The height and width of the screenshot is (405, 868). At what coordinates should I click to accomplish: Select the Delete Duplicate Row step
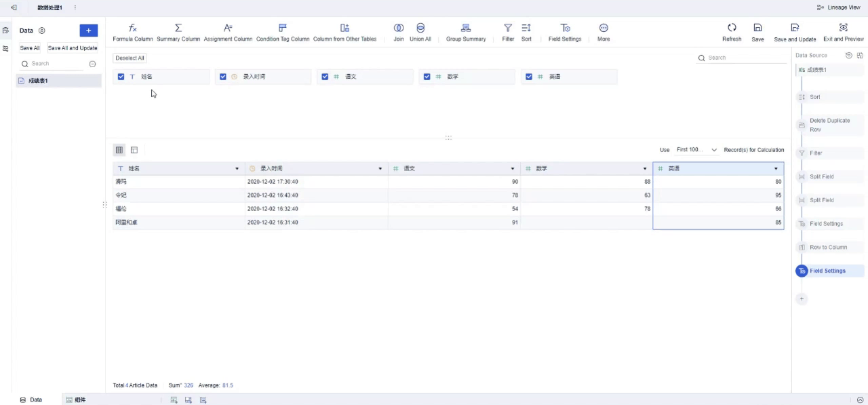829,125
